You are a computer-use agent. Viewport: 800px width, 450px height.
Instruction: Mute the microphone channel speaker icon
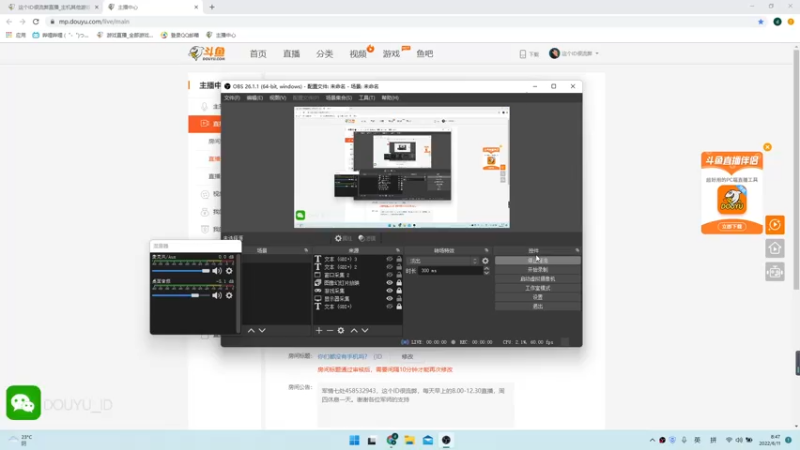coord(217,271)
